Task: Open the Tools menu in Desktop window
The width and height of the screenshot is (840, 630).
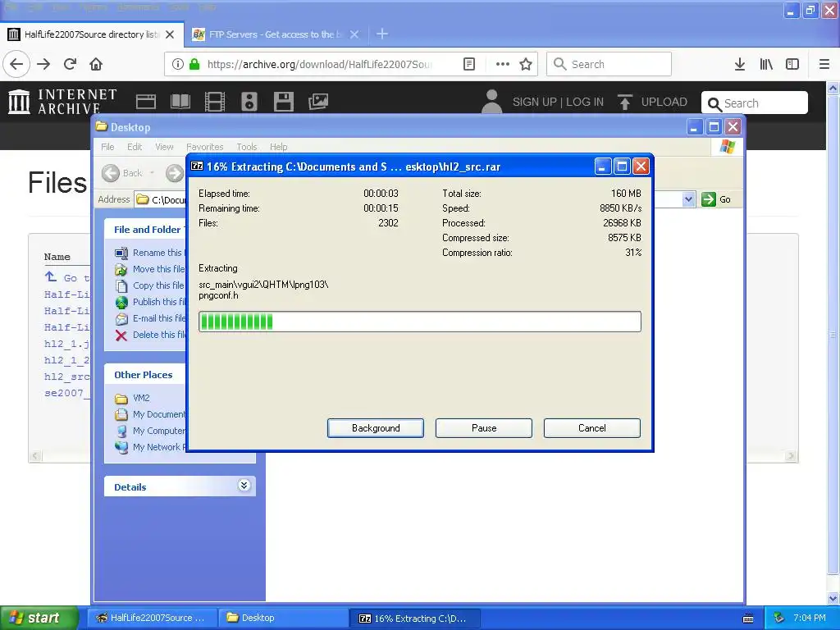Action: [x=246, y=147]
